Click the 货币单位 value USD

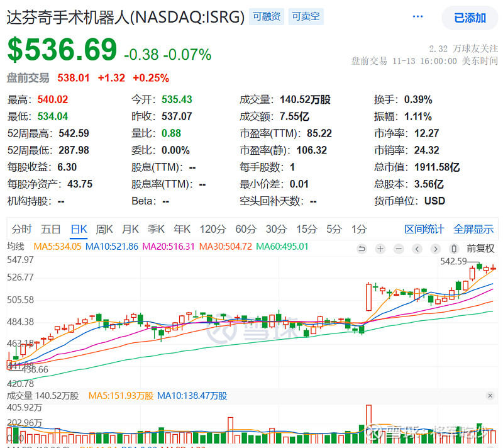[x=434, y=201]
